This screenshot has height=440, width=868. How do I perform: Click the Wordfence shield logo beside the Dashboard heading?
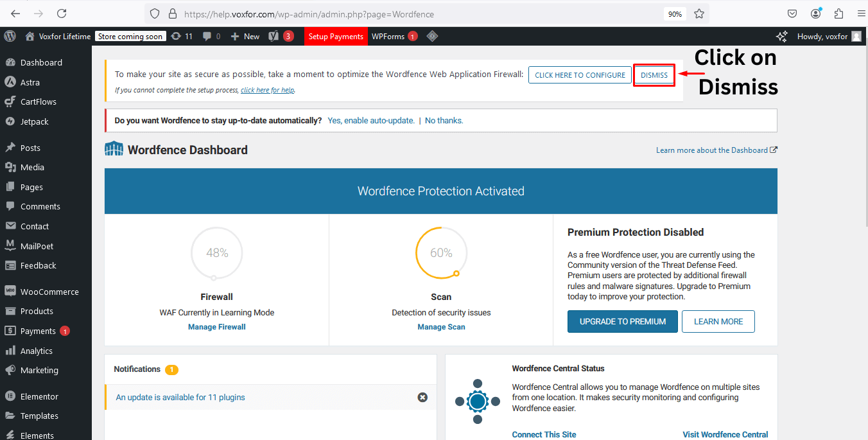(x=114, y=149)
